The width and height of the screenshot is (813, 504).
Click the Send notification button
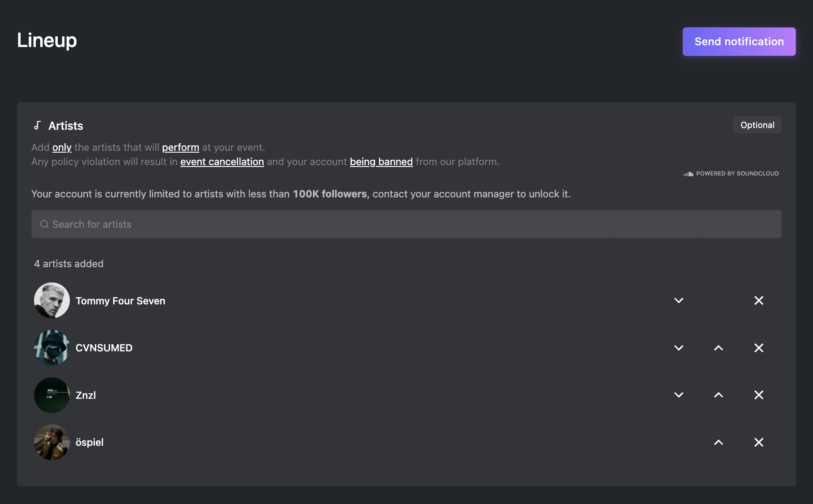[739, 42]
